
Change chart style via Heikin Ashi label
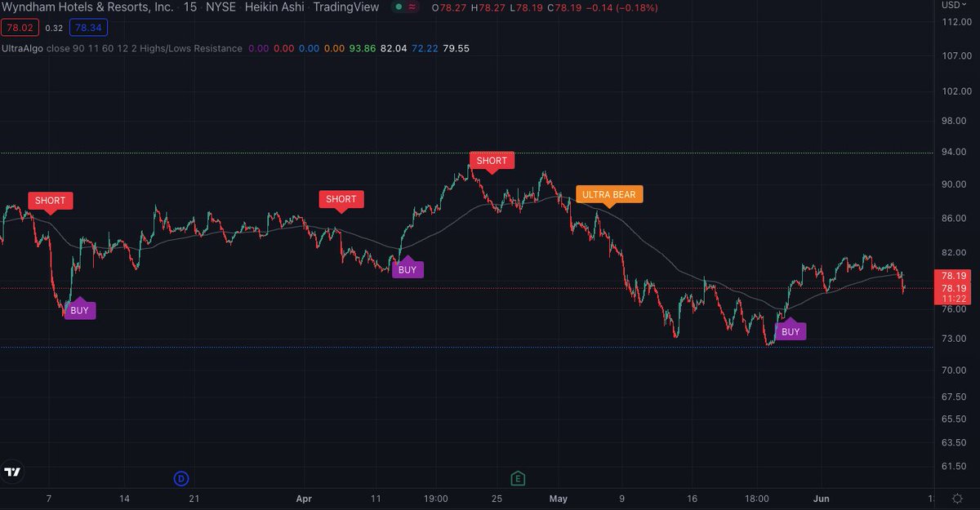click(274, 7)
